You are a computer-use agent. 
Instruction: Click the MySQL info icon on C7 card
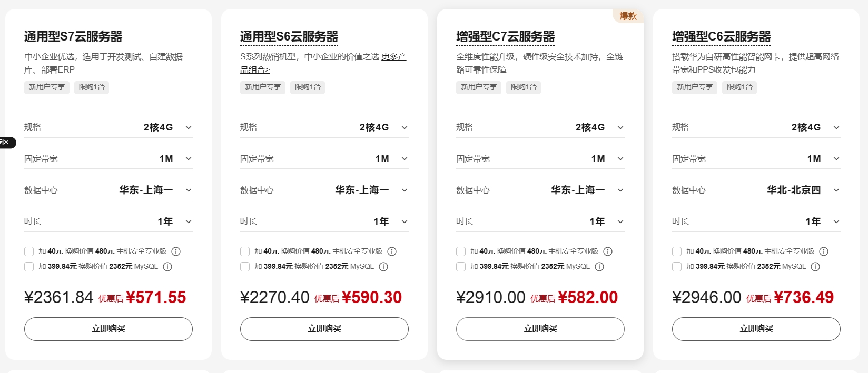(x=599, y=267)
